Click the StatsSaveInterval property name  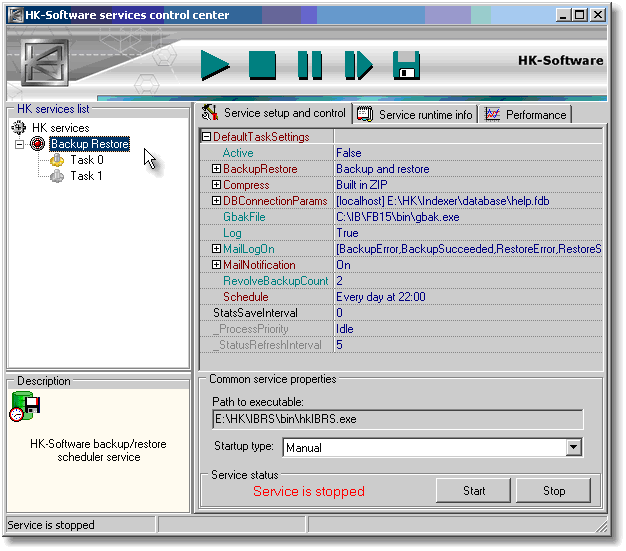255,313
